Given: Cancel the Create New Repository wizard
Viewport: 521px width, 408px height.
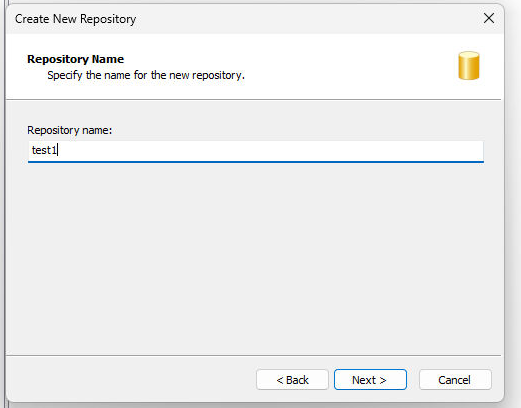Looking at the screenshot, I should (x=455, y=379).
